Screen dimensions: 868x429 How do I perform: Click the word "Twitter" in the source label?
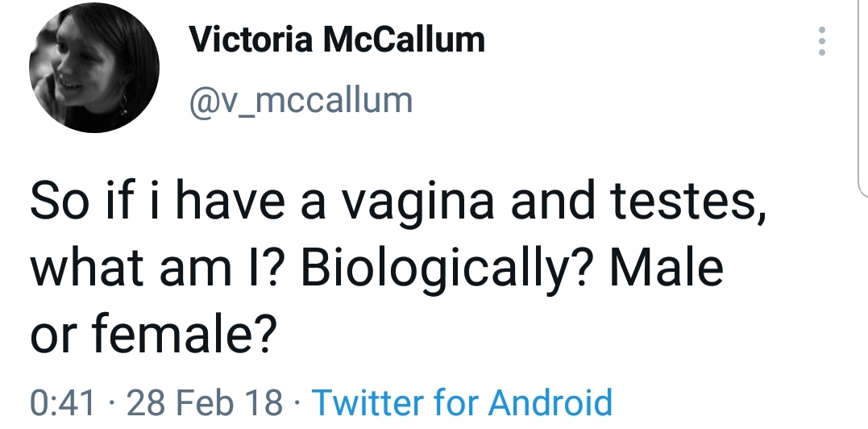[x=368, y=402]
